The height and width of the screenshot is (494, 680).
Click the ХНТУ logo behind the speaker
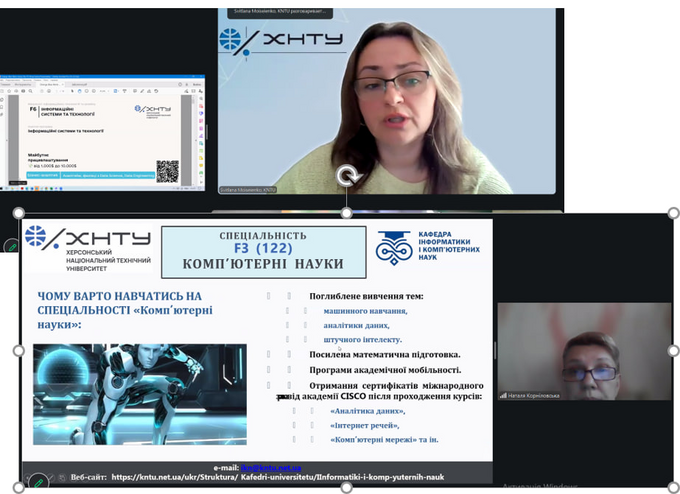(x=281, y=41)
